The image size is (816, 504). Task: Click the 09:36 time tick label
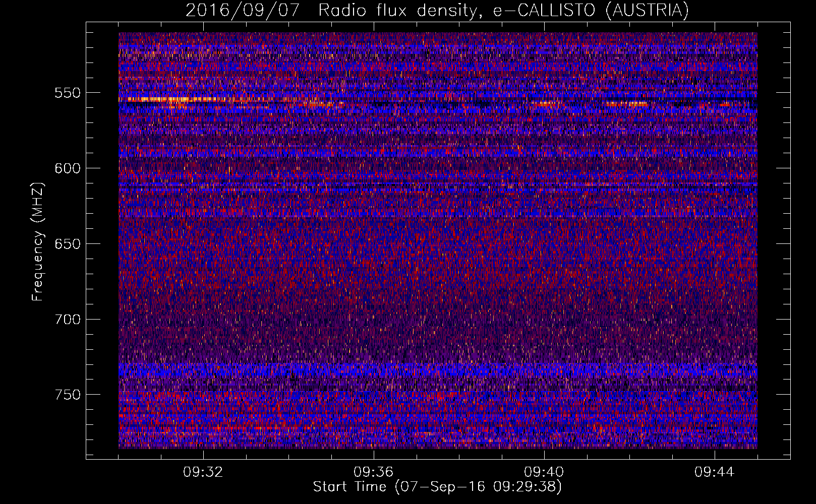point(374,472)
